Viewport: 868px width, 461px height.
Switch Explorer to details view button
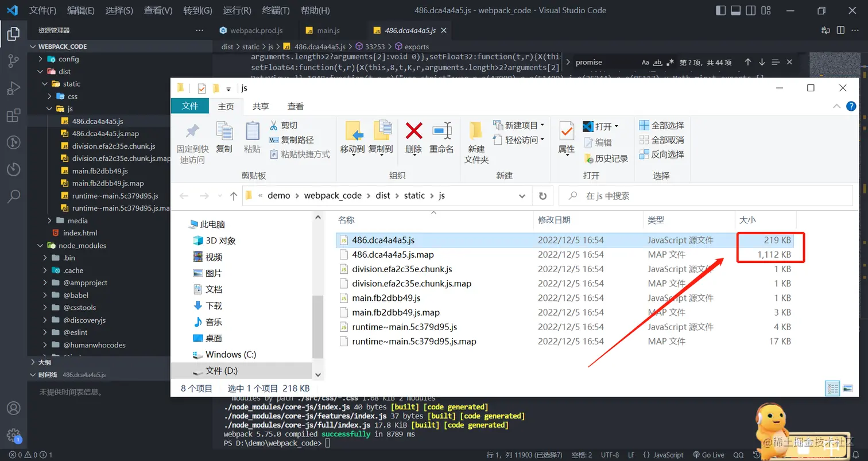(832, 388)
